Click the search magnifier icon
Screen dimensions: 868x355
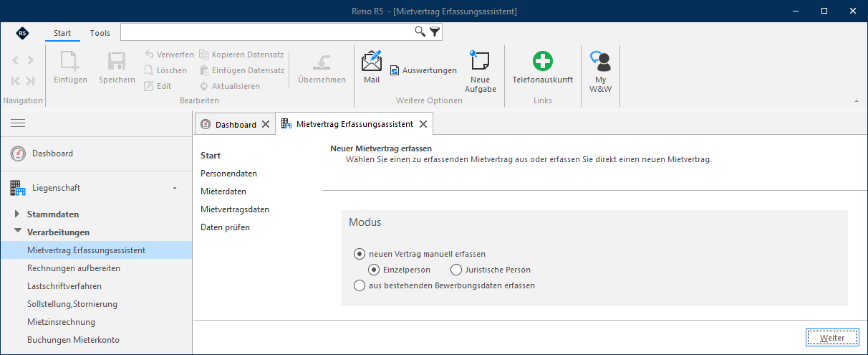420,32
